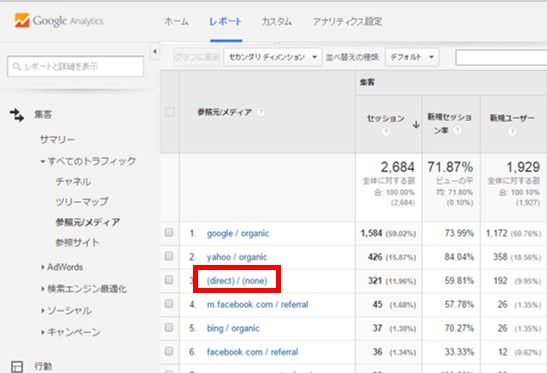This screenshot has width=547, height=373.
Task: Check the m.facebook.com / referral row checkbox
Action: pyautogui.click(x=169, y=304)
